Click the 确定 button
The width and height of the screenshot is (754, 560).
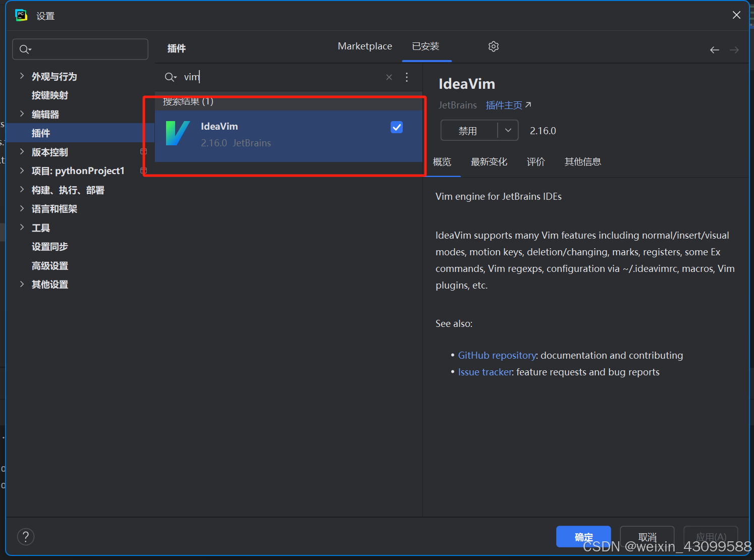[583, 537]
